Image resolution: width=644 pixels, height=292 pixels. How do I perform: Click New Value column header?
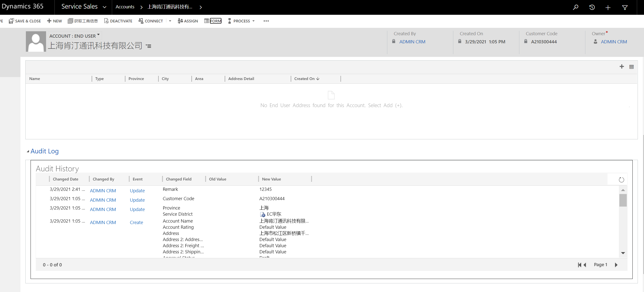click(271, 179)
